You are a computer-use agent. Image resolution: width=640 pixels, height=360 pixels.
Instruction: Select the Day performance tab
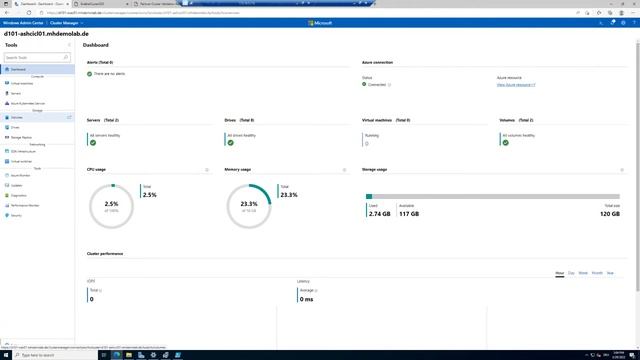pyautogui.click(x=571, y=273)
